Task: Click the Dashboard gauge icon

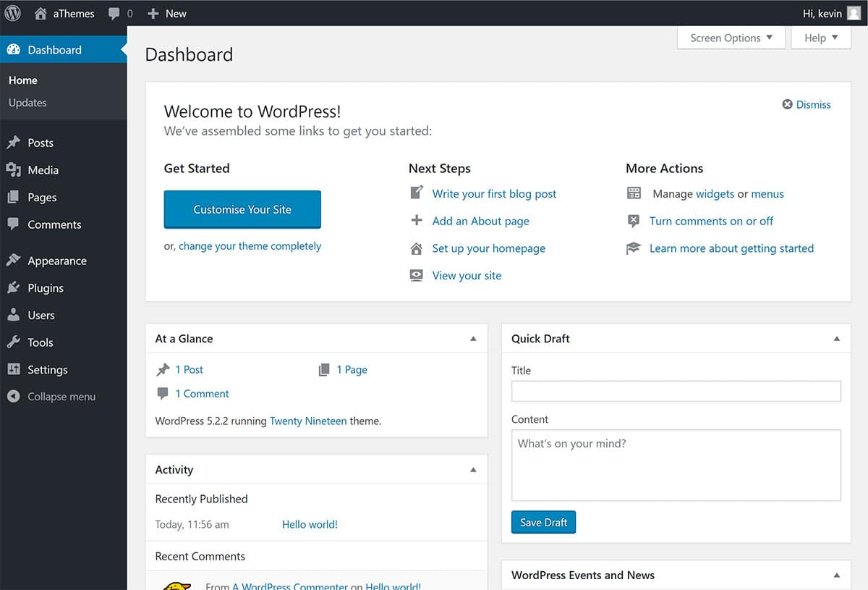Action: 13,50
